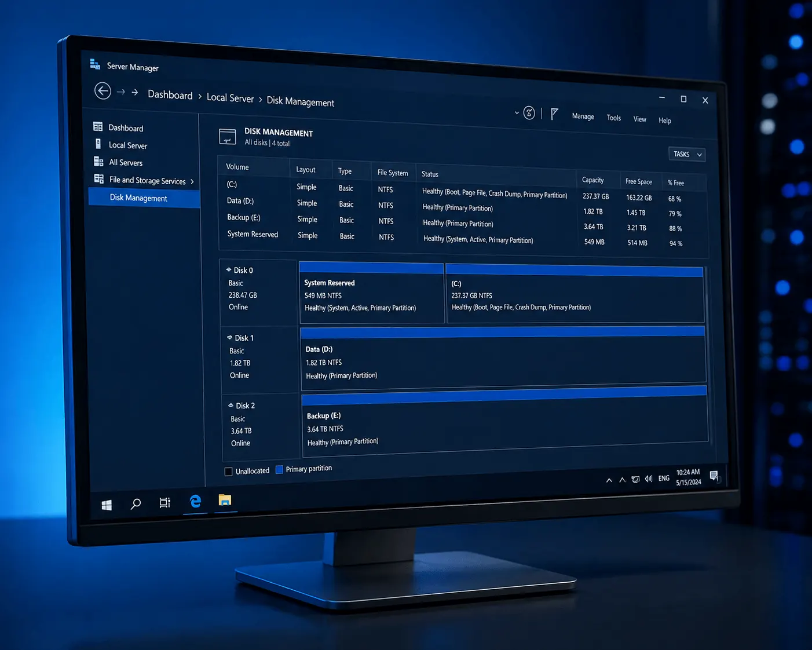Click the disk icon beside DISK MANAGEMENT heading
Screen dimensions: 812x650
(x=228, y=137)
